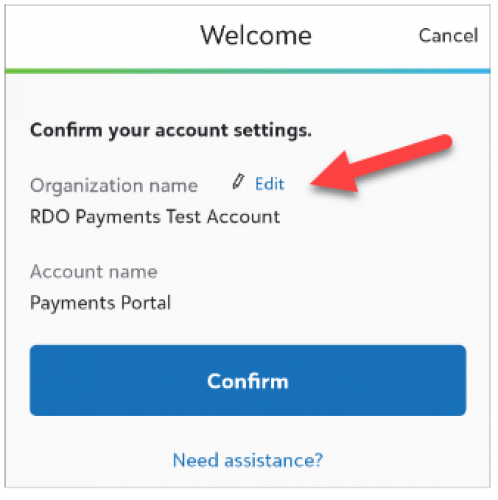498x500 pixels.
Task: Click the green-blue gradient bar under the header
Action: [x=248, y=71]
